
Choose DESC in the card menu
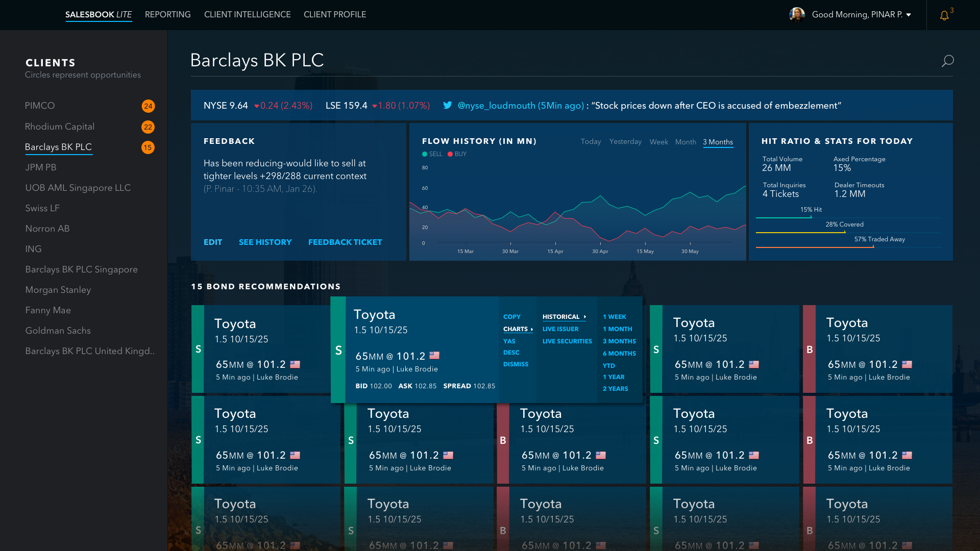(511, 353)
